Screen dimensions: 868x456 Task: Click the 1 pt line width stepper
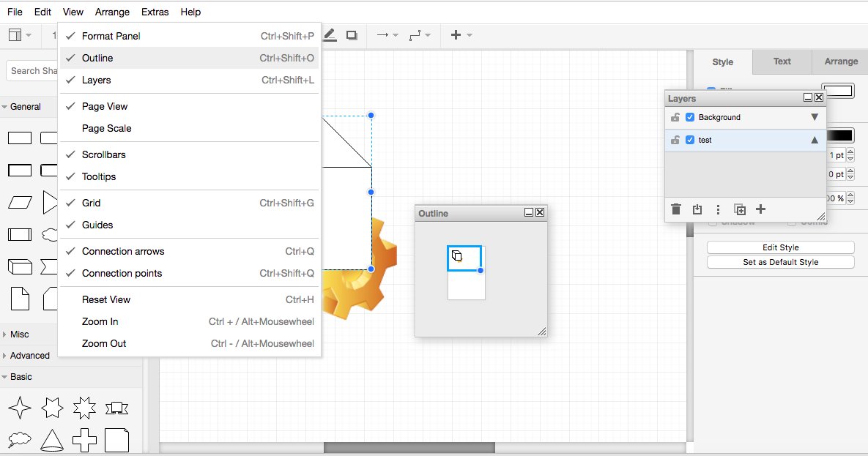click(x=851, y=155)
